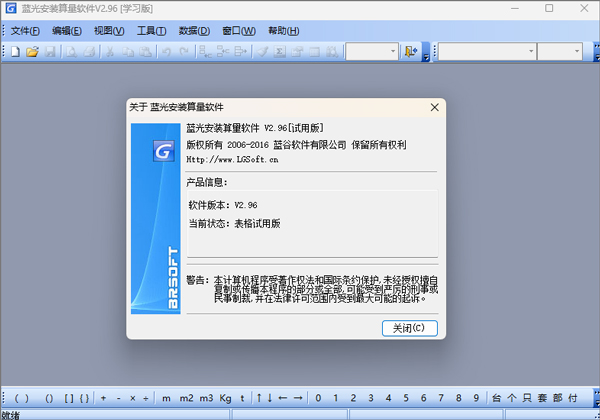Viewport: 600px width, 420px height.
Task: Click the right arrow → in symbol bar
Action: tap(298, 398)
